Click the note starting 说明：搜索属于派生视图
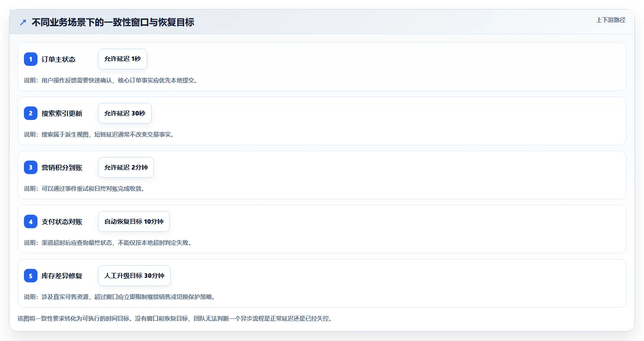644x341 pixels. click(99, 134)
